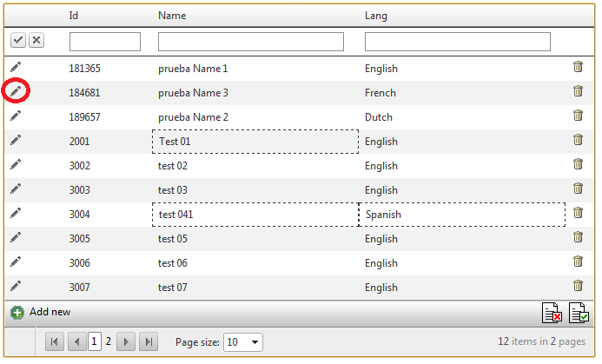Go to the next page
This screenshot has height=364, width=602.
click(126, 342)
